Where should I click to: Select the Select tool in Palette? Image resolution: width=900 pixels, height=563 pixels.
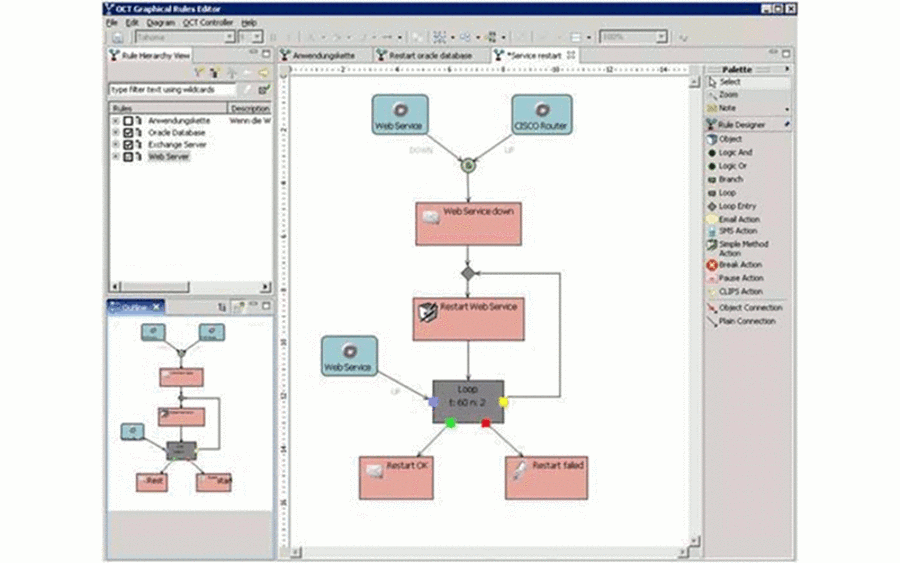coord(748,82)
